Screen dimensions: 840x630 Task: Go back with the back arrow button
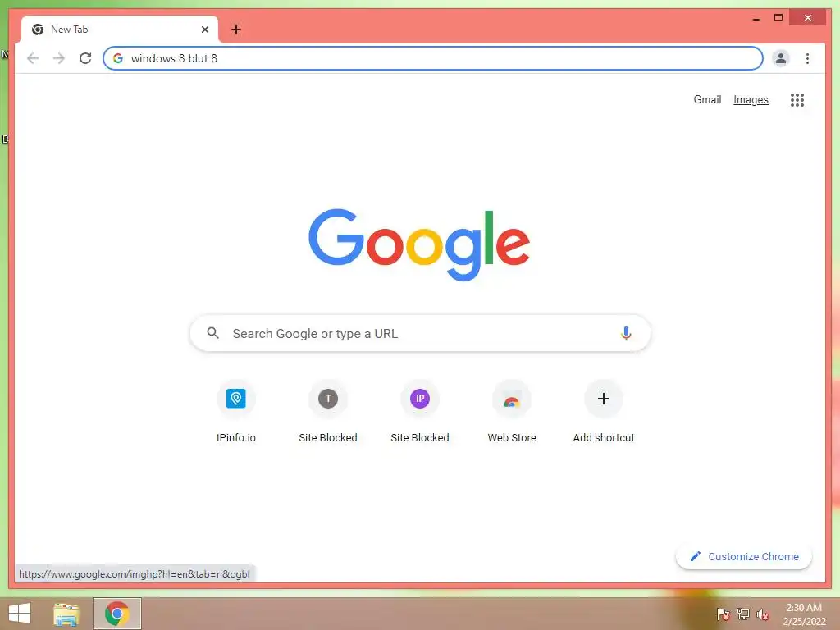tap(33, 58)
